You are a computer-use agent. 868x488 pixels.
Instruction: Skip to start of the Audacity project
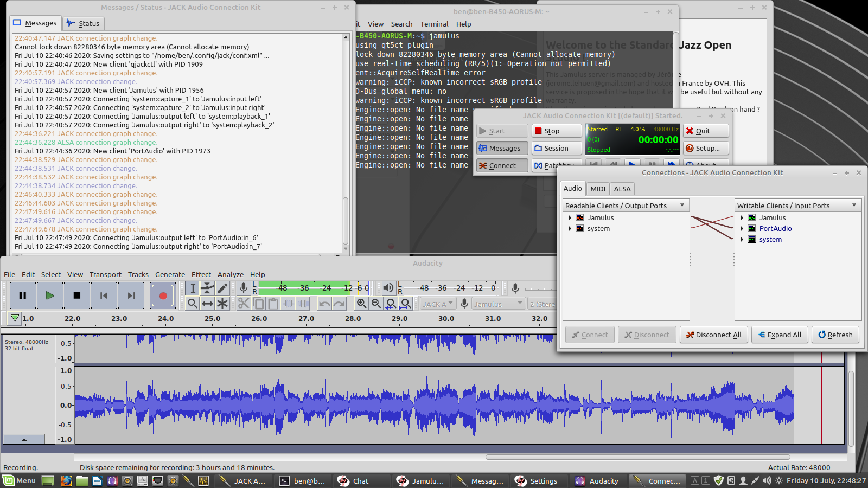104,296
